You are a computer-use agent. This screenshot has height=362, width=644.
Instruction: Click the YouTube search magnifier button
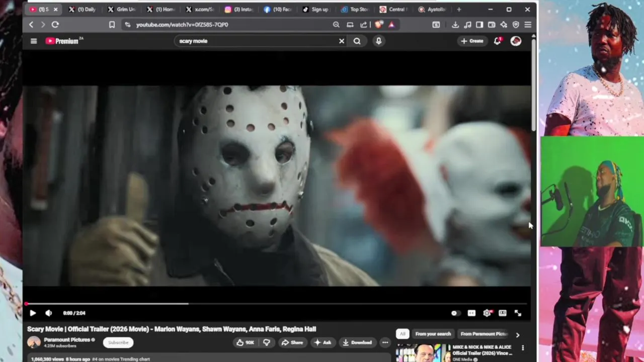(x=357, y=41)
